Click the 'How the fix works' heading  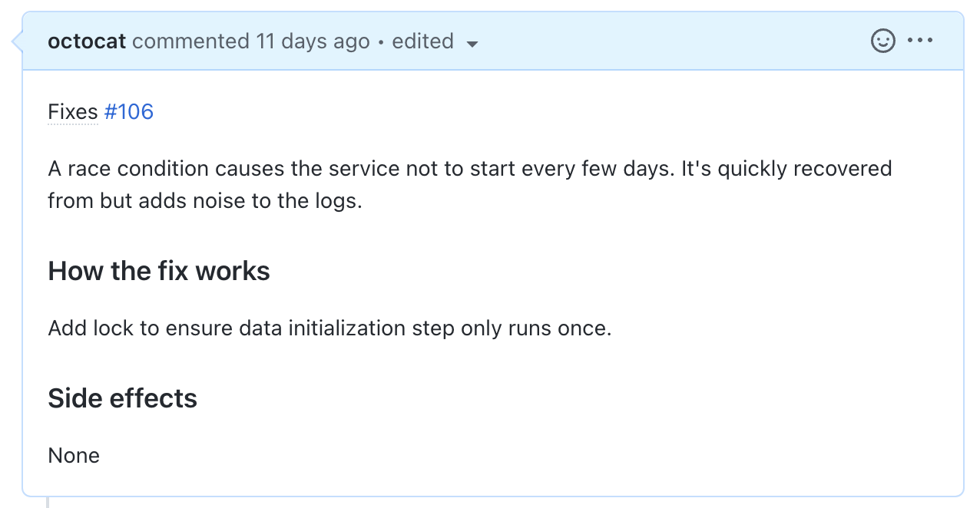(x=159, y=271)
